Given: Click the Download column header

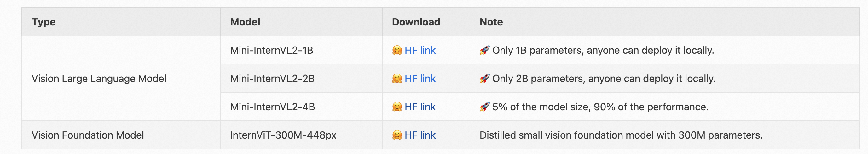Looking at the screenshot, I should (x=416, y=22).
